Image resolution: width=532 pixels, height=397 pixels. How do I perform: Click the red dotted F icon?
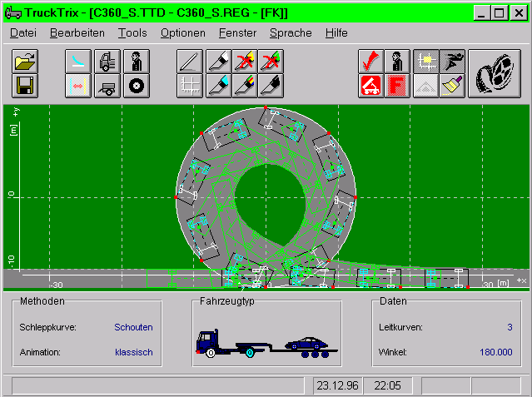click(x=397, y=86)
